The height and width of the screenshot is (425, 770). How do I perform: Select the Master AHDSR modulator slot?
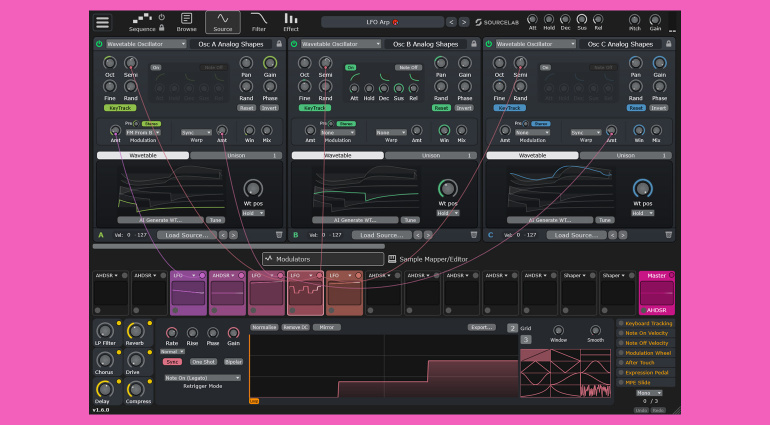(x=657, y=294)
